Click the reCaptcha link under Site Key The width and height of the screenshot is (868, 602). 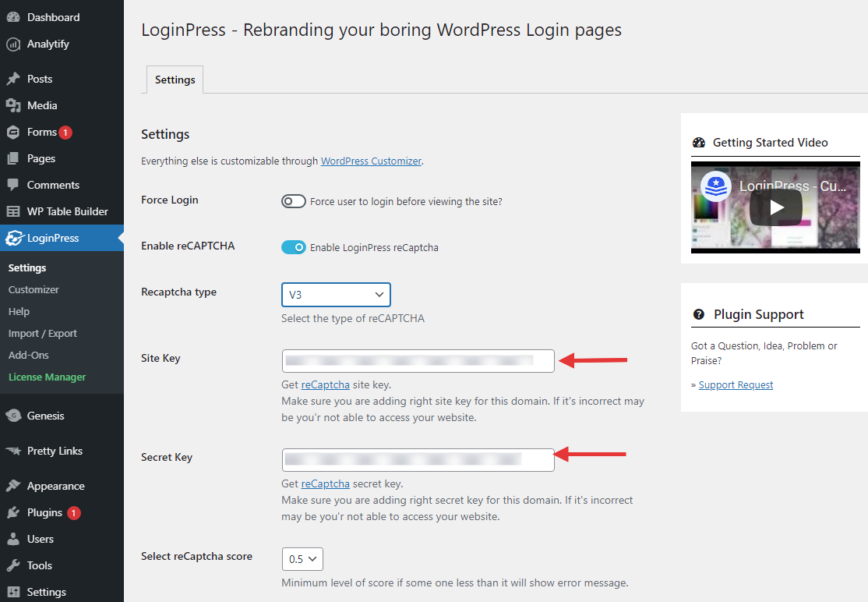(x=325, y=384)
